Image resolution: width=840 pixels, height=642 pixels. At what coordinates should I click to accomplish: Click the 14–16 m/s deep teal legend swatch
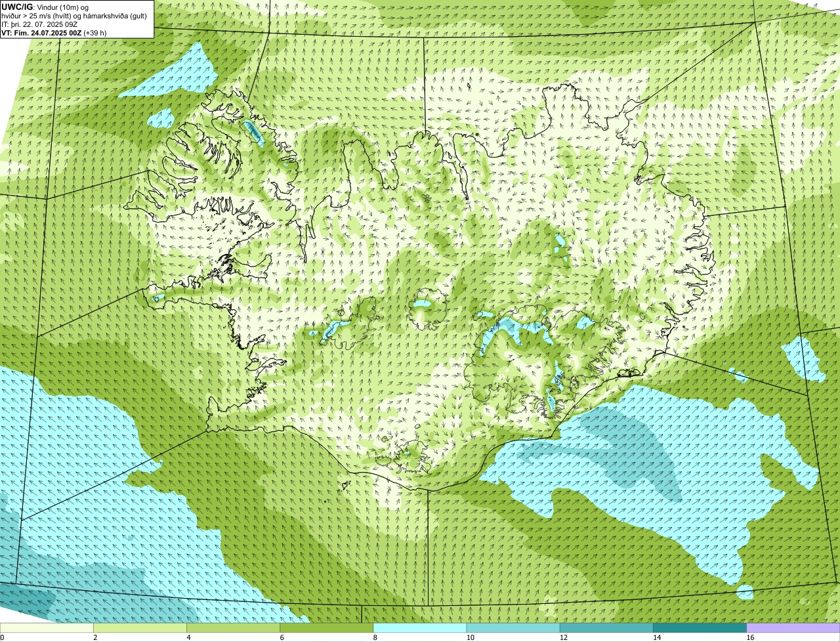click(700, 628)
